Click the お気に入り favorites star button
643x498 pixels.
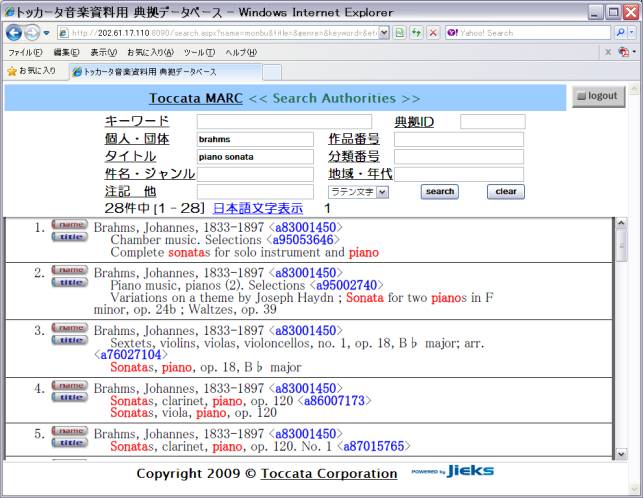click(32, 71)
